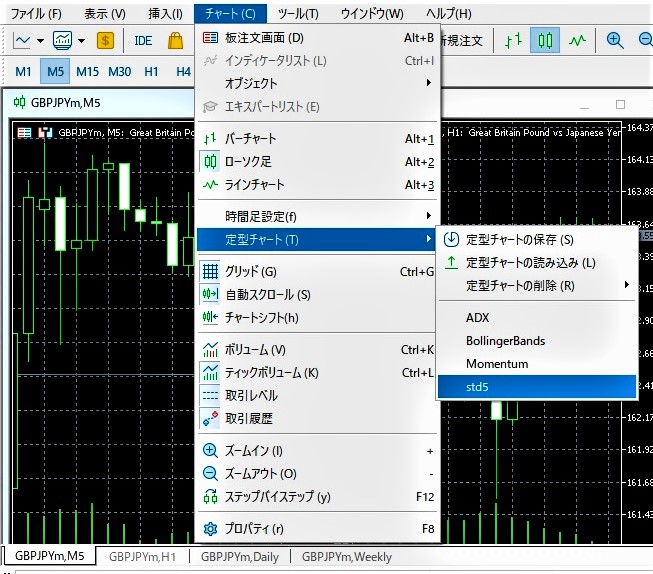Toggle チャートシフト(h) chart shift
Viewport: 653px width, 574px height.
tap(261, 318)
